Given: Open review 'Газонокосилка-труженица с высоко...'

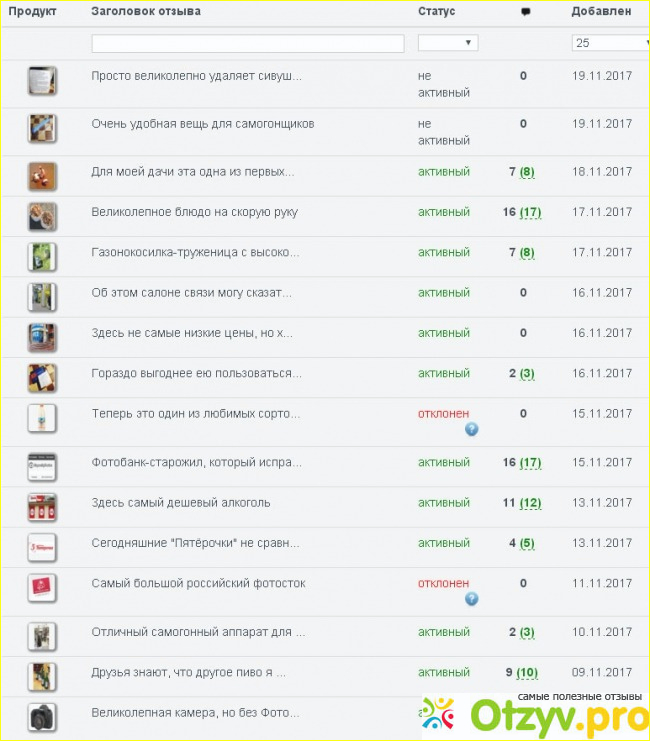Looking at the screenshot, I should pos(195,253).
